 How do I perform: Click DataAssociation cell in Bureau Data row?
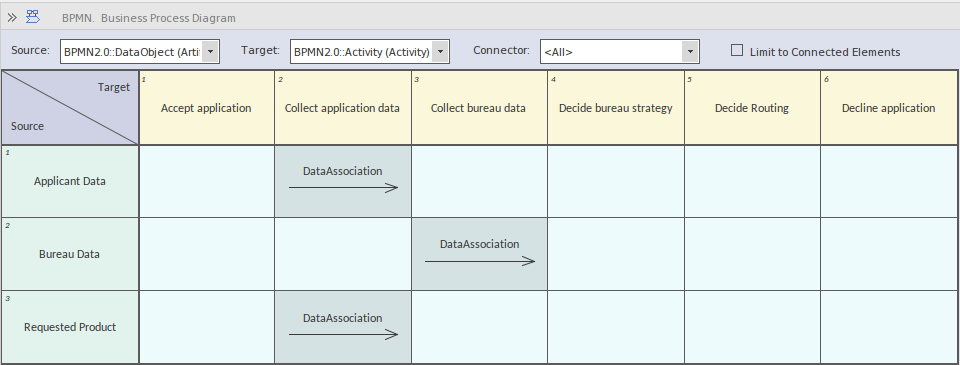(x=479, y=254)
